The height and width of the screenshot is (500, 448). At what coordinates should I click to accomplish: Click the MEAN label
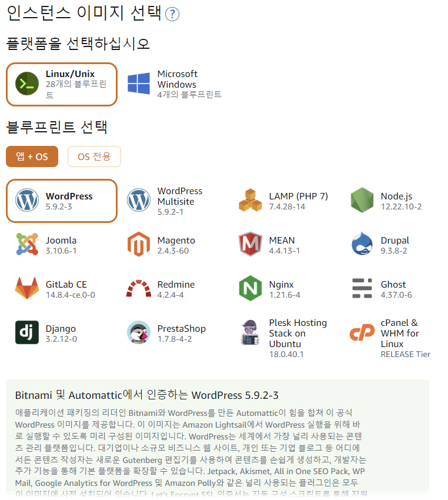point(282,241)
